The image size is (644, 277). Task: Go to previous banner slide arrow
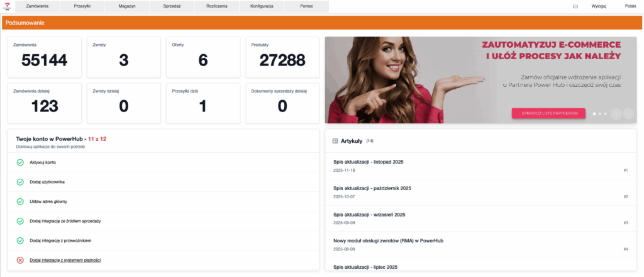click(x=616, y=113)
